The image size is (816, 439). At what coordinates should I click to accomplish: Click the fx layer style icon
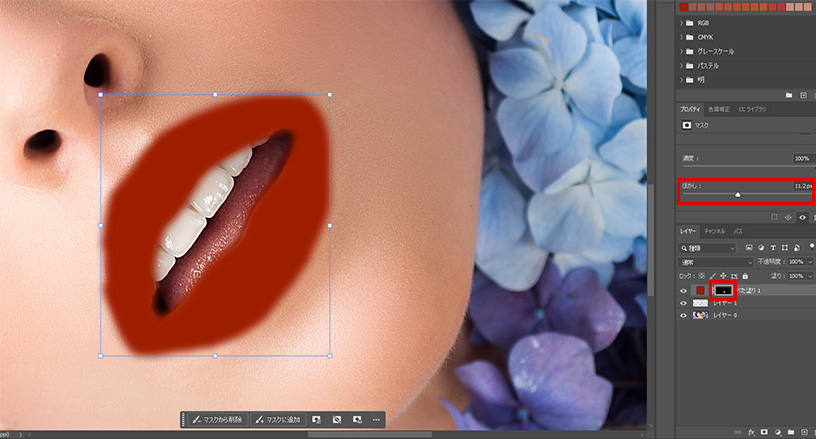pyautogui.click(x=751, y=431)
